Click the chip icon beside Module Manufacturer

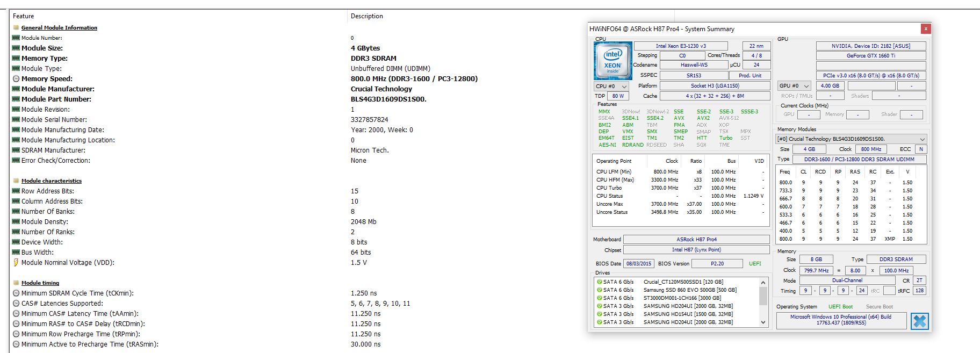click(16, 89)
